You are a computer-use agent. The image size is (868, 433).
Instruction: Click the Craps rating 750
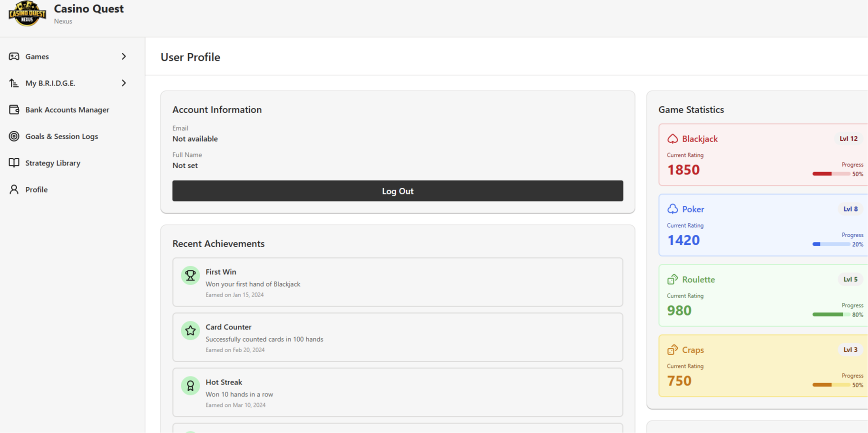click(x=679, y=381)
